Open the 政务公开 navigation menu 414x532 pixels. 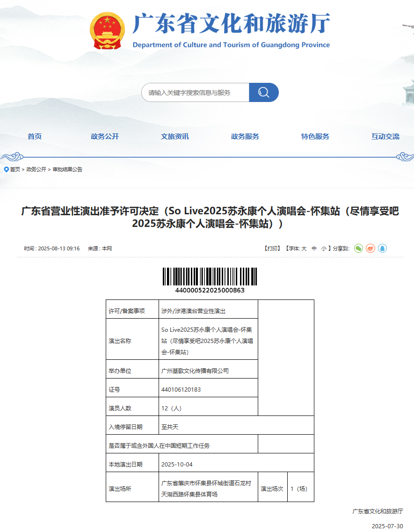[x=105, y=137]
